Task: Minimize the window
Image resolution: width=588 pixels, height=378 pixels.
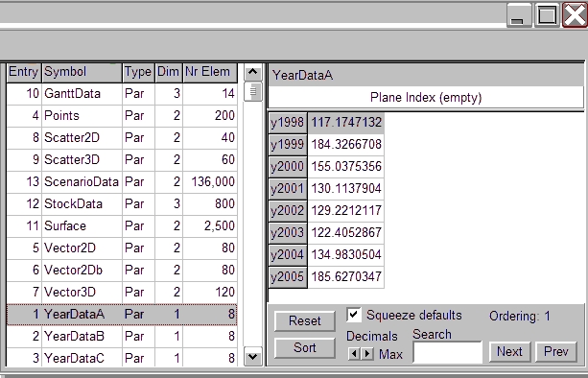Action: pos(519,15)
